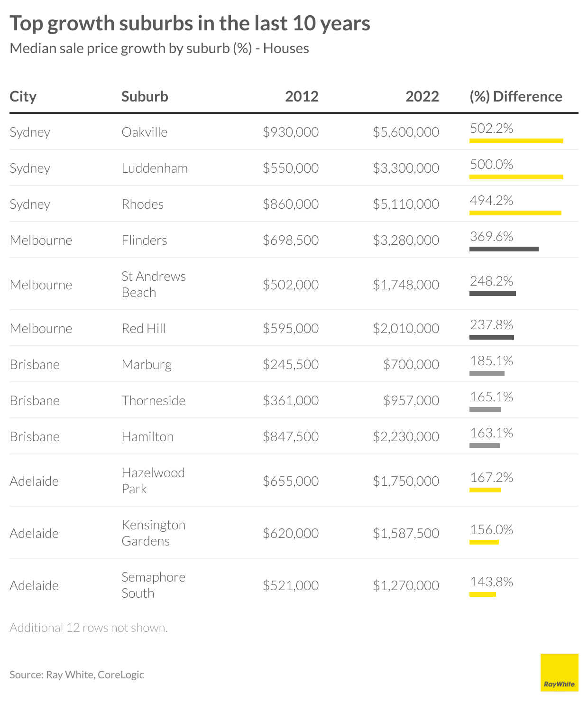The width and height of the screenshot is (588, 703).
Task: Select the Kensington Gardens suburb cell
Action: [x=153, y=533]
